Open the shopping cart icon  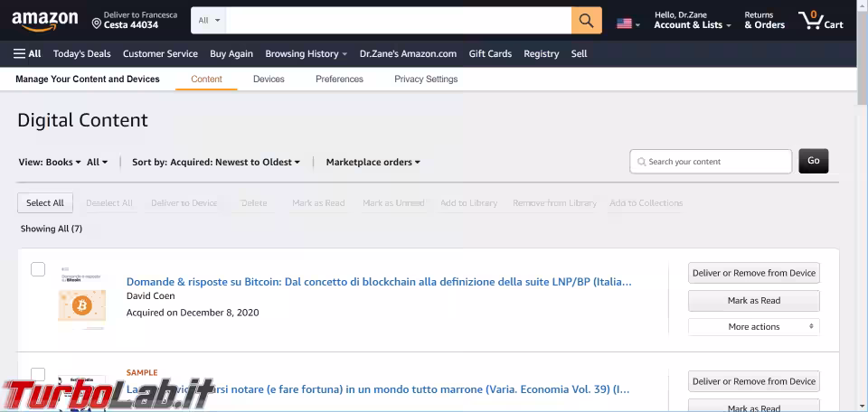820,21
